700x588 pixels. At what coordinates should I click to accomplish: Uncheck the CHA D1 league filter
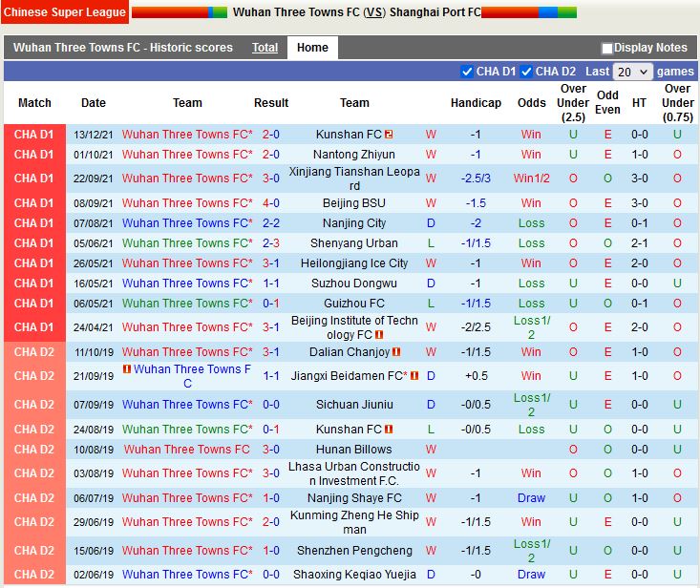pyautogui.click(x=467, y=72)
